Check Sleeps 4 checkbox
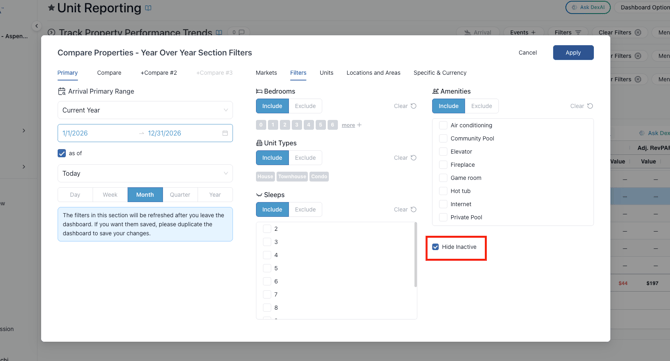Image resolution: width=670 pixels, height=361 pixels. 267,255
